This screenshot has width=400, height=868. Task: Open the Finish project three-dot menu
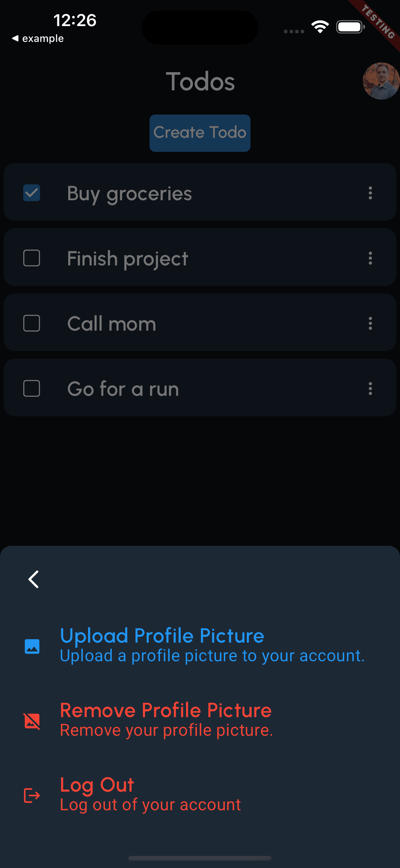point(370,258)
